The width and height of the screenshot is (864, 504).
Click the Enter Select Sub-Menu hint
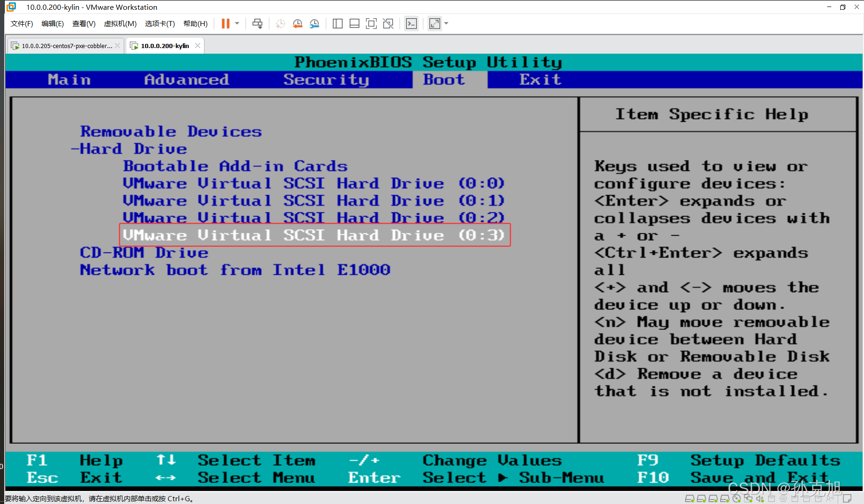coord(476,477)
